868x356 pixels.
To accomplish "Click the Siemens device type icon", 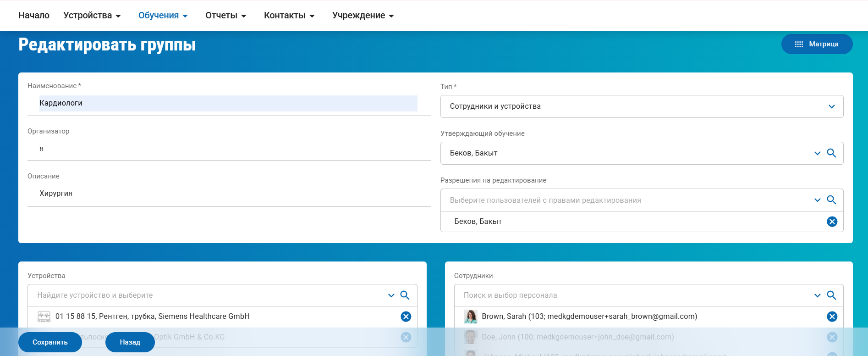I will (x=44, y=317).
